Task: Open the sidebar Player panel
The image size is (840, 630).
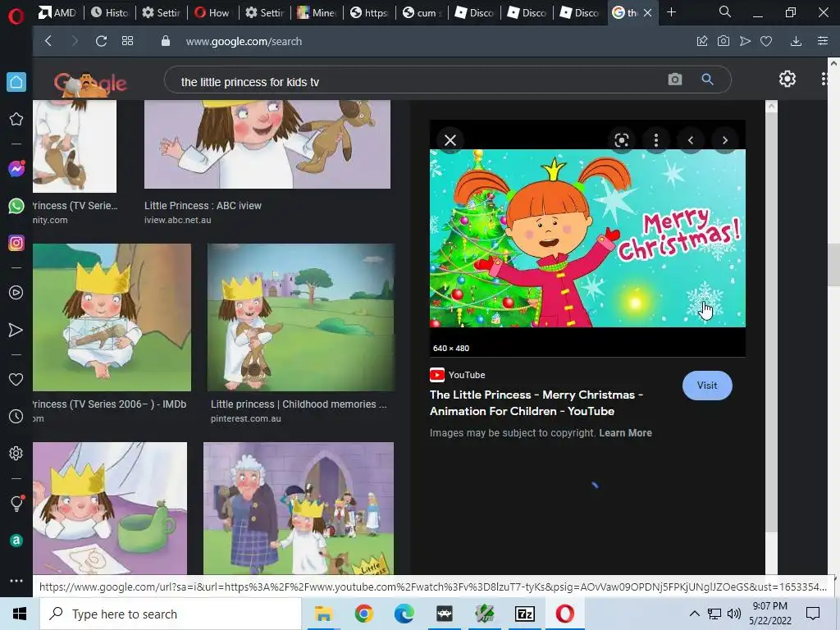Action: [16, 293]
